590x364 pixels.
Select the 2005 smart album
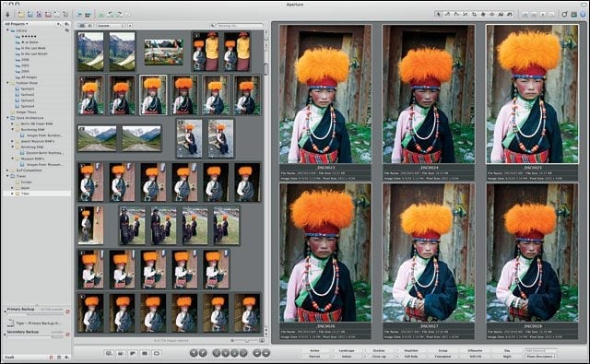tap(25, 65)
